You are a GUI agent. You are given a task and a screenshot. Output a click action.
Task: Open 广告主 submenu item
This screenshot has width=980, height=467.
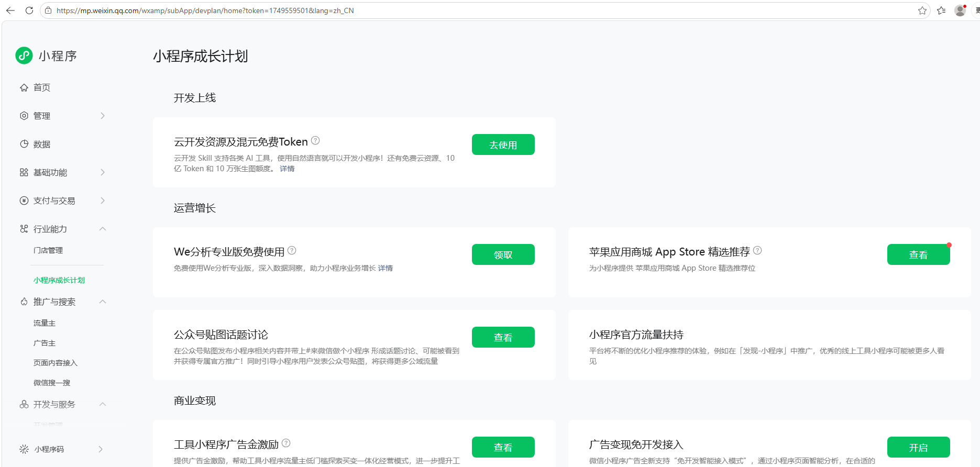click(x=45, y=343)
